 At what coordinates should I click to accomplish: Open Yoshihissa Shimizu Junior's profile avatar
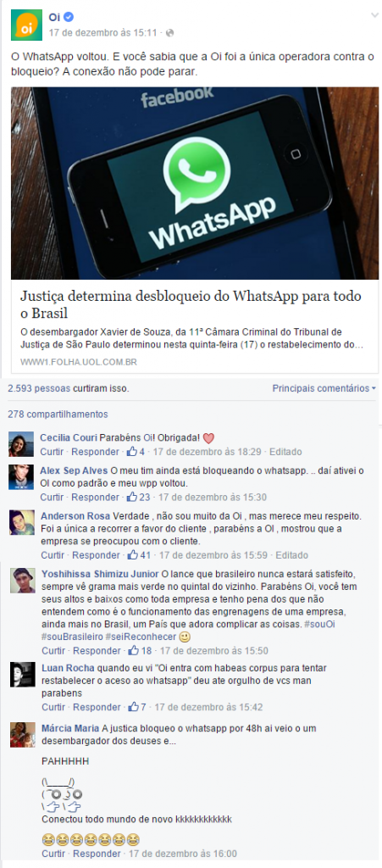point(23,581)
